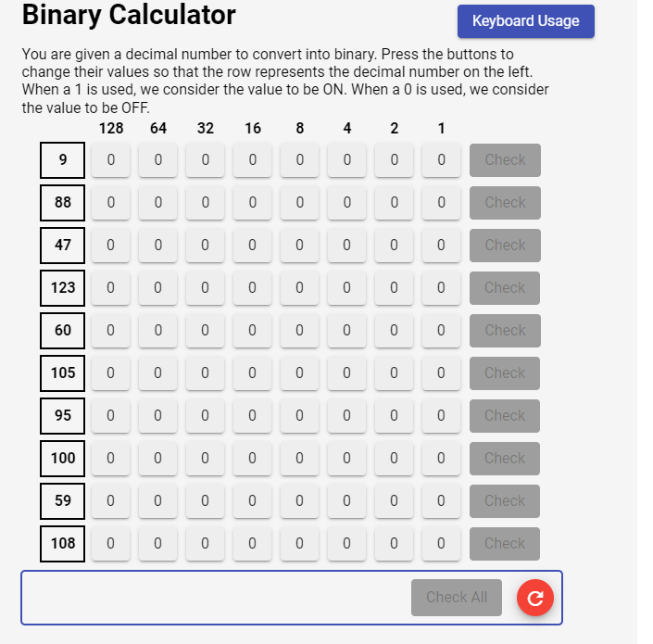Toggle the 16 bit for number 88
This screenshot has height=644, width=653.
coord(252,202)
